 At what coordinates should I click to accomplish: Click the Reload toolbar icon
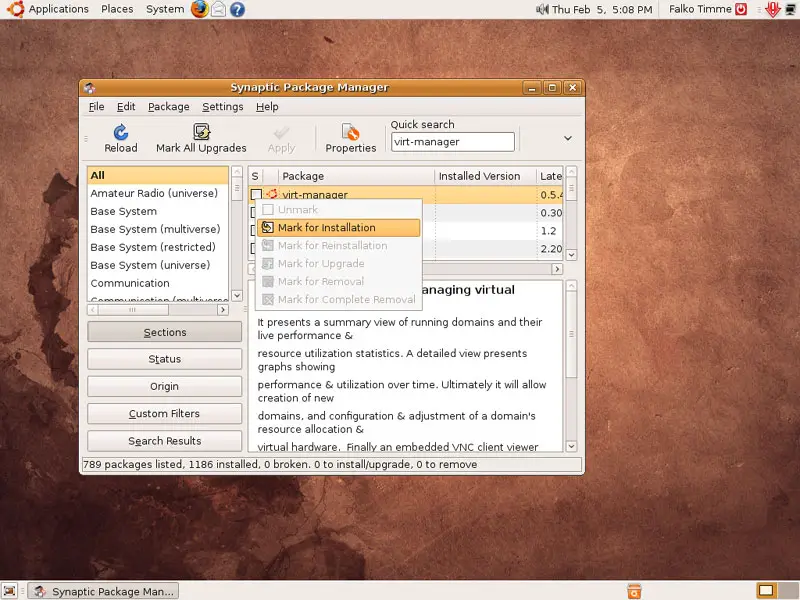click(120, 132)
